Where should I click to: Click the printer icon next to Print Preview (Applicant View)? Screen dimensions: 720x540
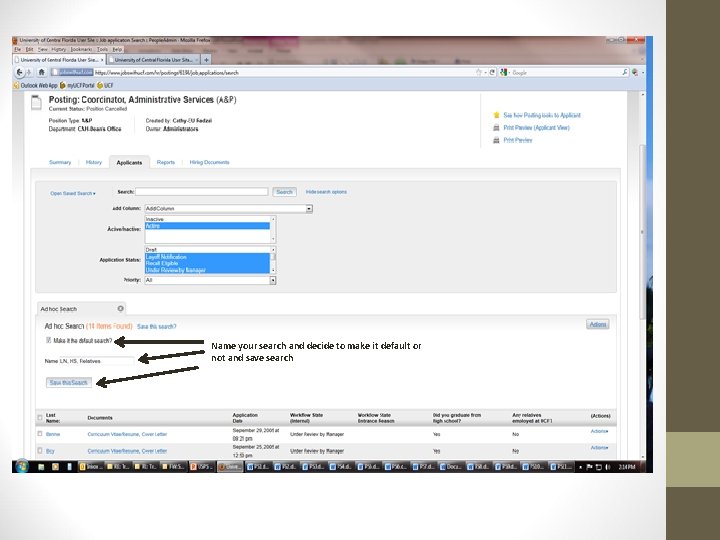(x=496, y=128)
